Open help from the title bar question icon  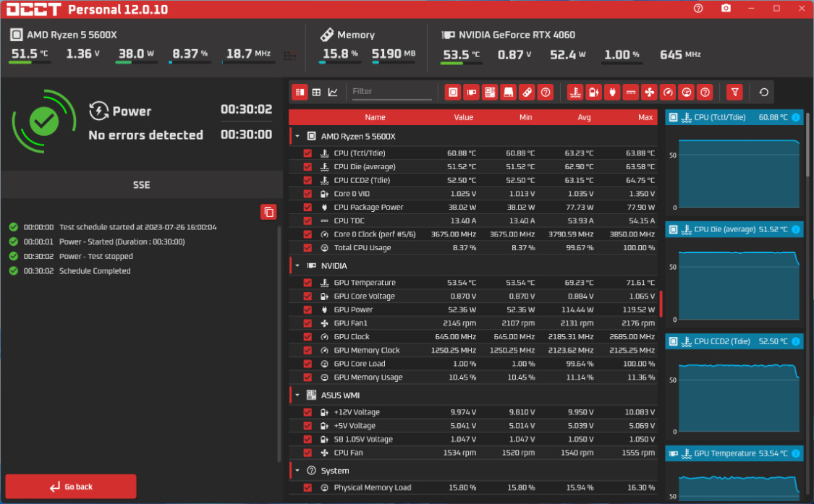(698, 8)
